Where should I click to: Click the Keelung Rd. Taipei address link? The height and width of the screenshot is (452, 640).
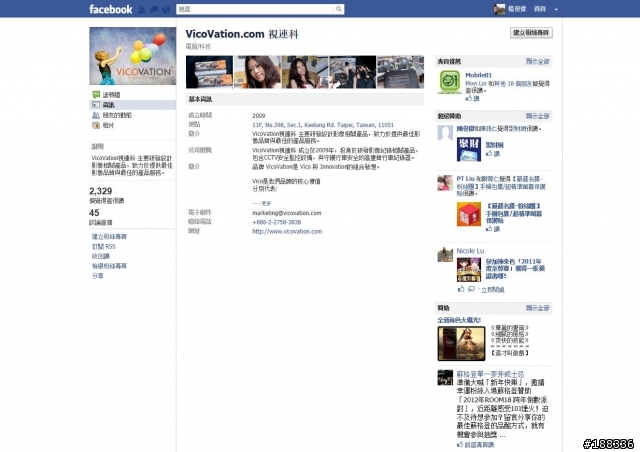[323, 125]
